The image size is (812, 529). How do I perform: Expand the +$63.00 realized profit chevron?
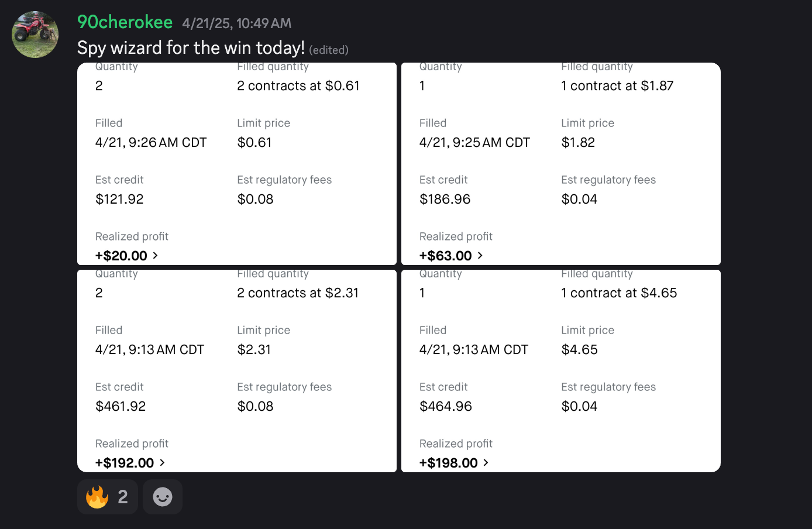coord(480,255)
